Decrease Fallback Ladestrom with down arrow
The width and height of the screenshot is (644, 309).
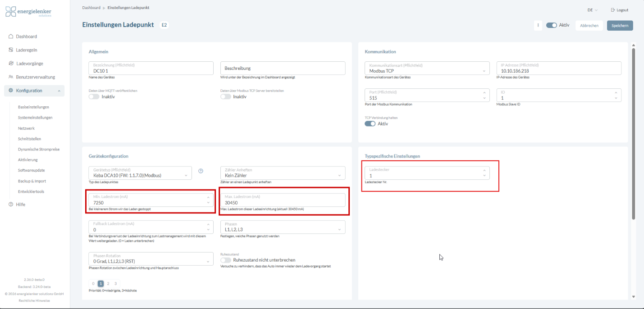208,230
